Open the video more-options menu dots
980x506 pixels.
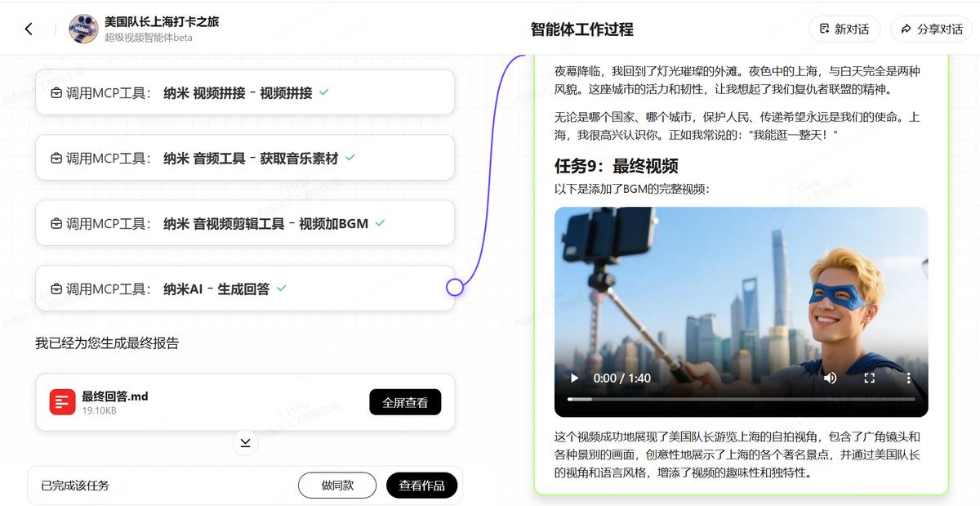pos(908,378)
